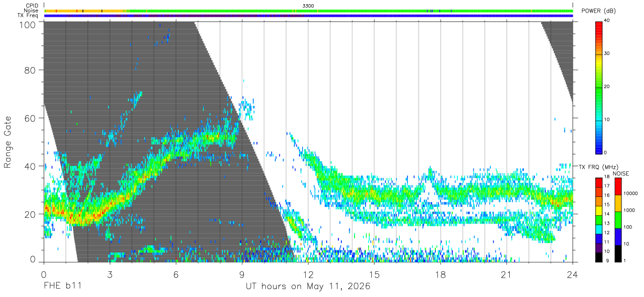The image size is (644, 297).
Task: Click the UT hours axis tick 12
Action: [308, 274]
